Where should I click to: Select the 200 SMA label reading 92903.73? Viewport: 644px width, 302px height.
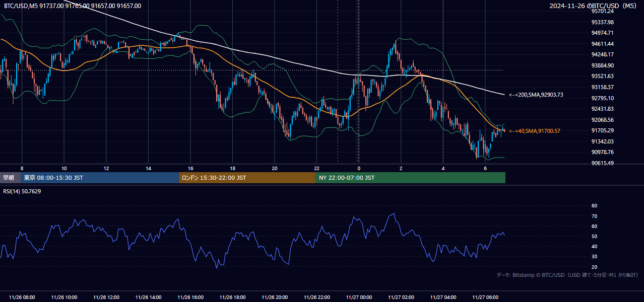click(x=536, y=95)
